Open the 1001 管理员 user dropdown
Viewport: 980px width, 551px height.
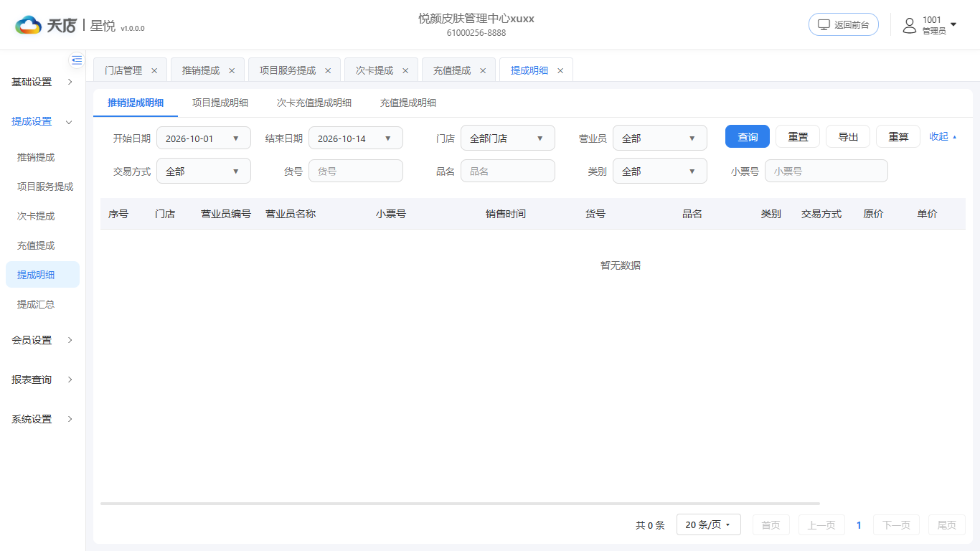coord(930,25)
